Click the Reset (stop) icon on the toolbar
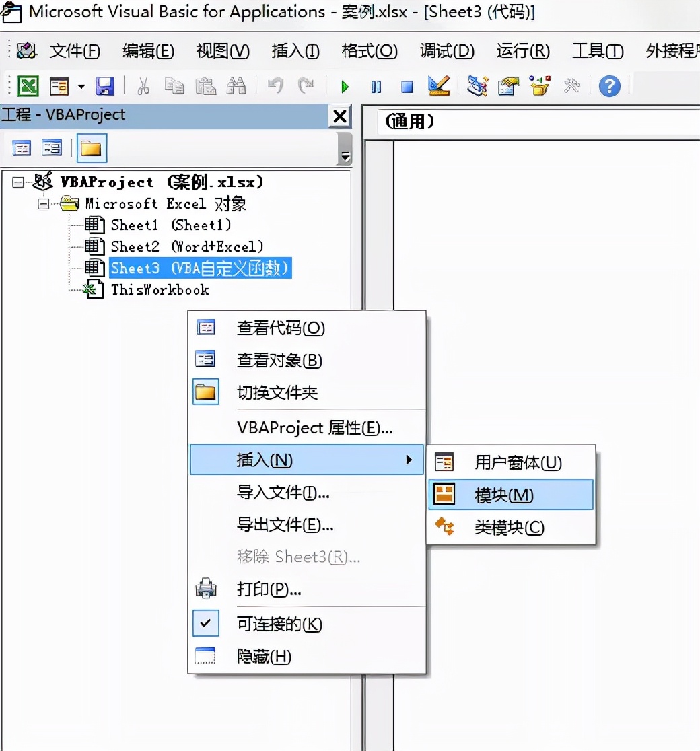 (407, 86)
